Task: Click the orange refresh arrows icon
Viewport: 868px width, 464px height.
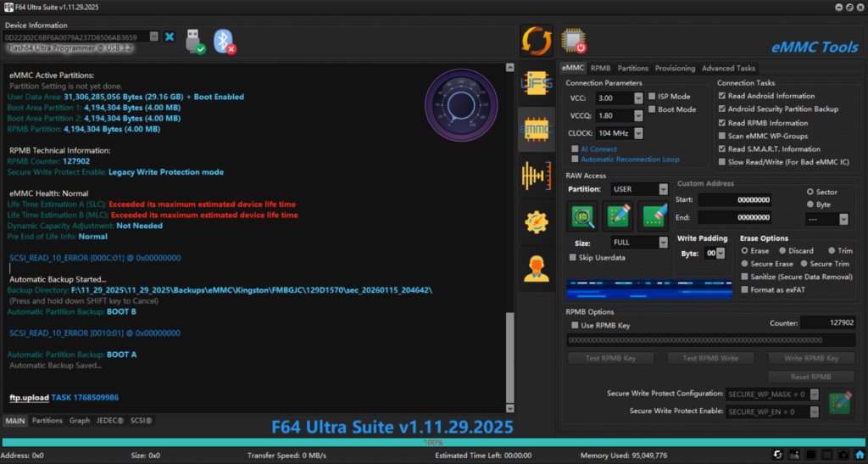Action: tap(537, 41)
